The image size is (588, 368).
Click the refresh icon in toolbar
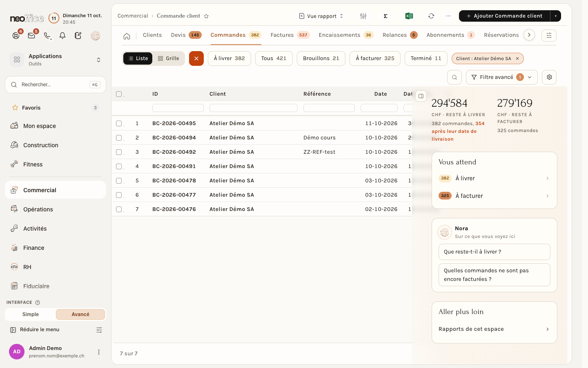coord(431,16)
